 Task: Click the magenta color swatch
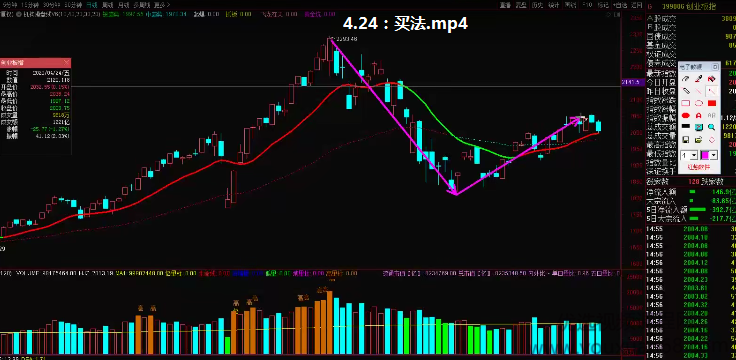(x=705, y=155)
